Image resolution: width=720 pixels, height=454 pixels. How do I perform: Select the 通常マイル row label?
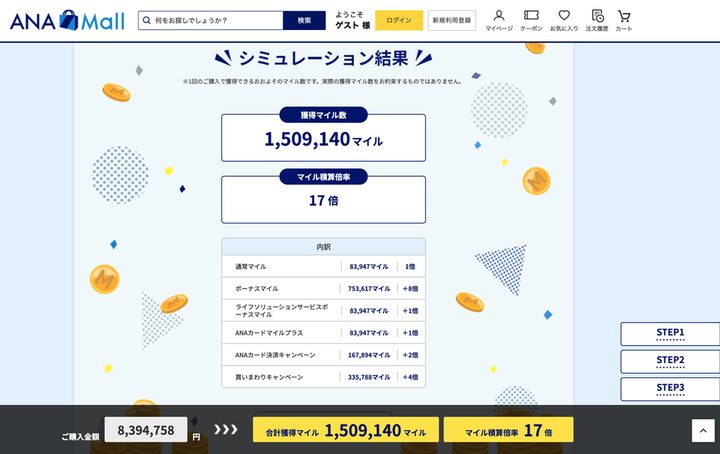(x=251, y=266)
